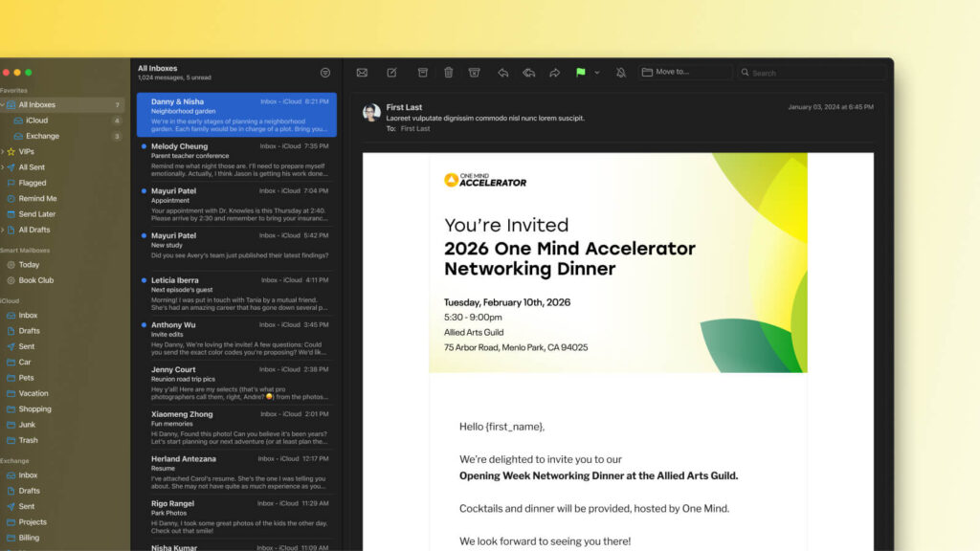Reply to the open email
Screen dimensions: 980x551
(x=502, y=73)
